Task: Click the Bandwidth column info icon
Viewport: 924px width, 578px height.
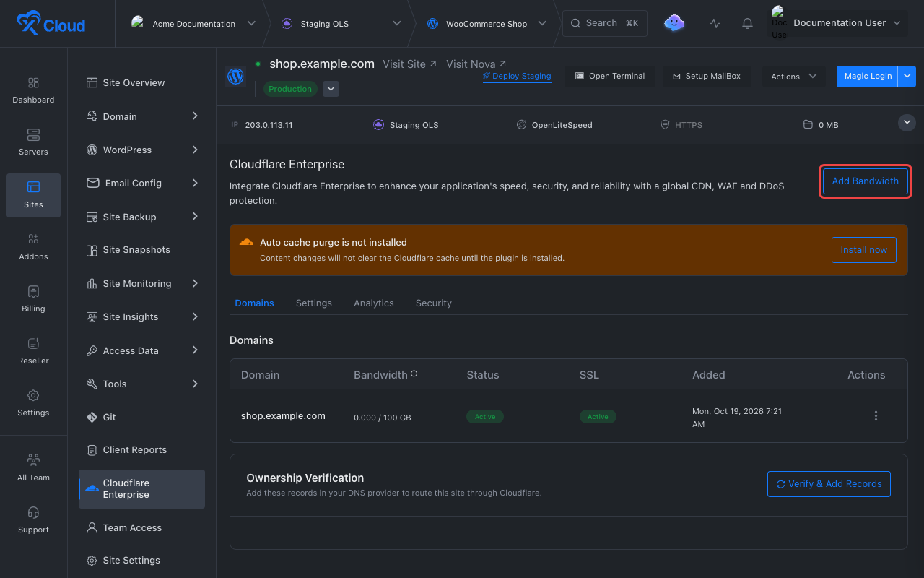Action: [x=414, y=374]
